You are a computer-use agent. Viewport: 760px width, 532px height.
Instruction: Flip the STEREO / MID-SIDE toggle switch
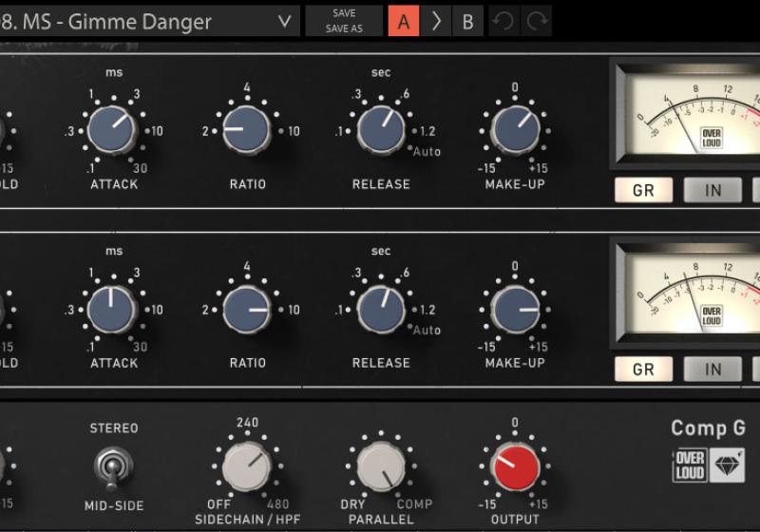[x=113, y=467]
